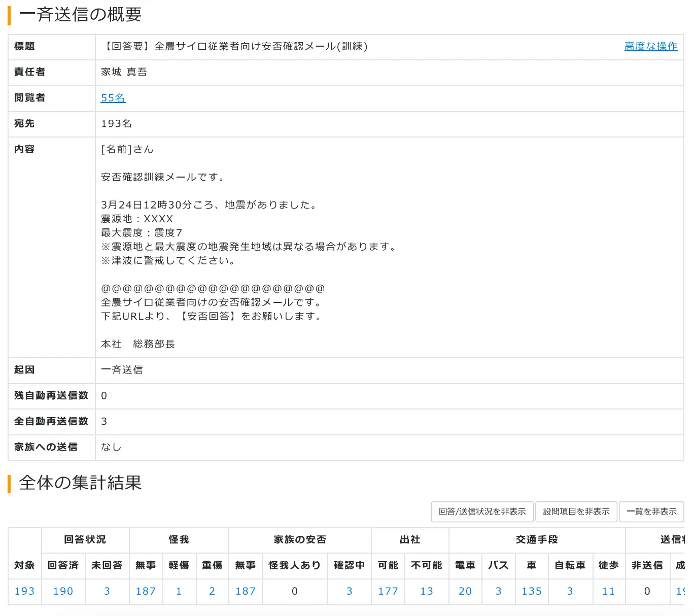Open the 2 重傷 respondents

click(x=212, y=591)
